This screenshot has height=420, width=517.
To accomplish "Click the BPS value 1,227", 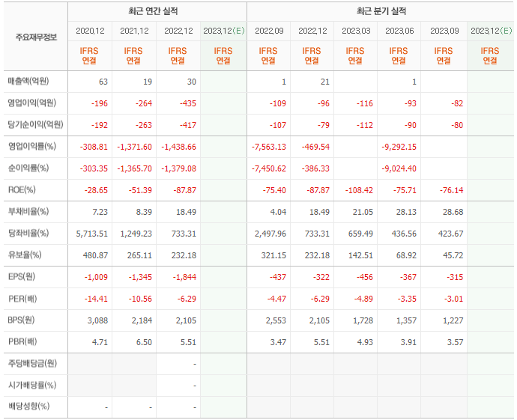I will click(453, 320).
